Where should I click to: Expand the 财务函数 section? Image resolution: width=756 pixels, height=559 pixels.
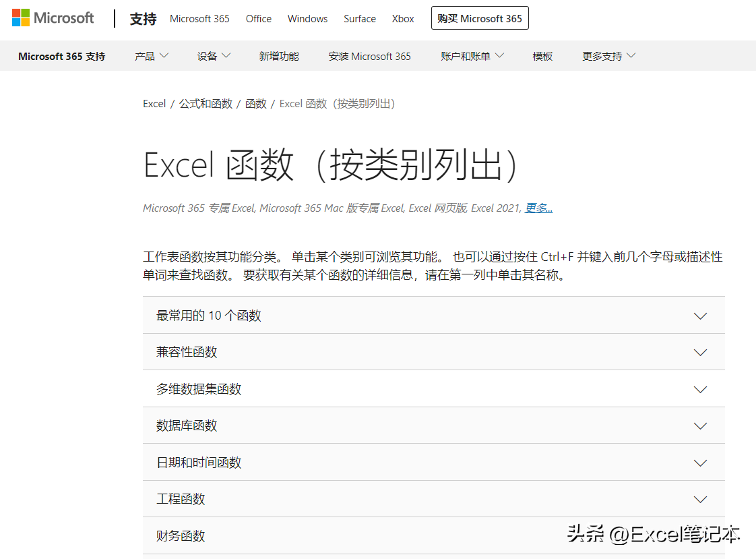434,535
